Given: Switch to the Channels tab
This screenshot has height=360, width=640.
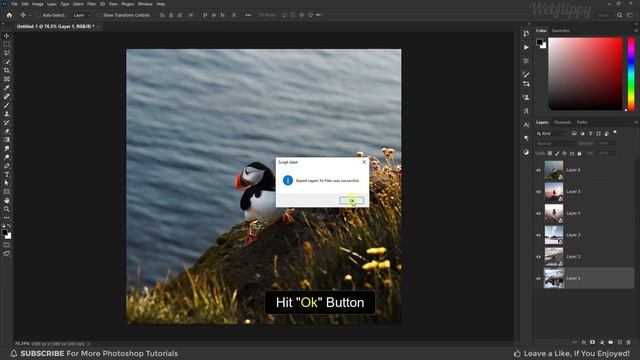Looking at the screenshot, I should (562, 122).
